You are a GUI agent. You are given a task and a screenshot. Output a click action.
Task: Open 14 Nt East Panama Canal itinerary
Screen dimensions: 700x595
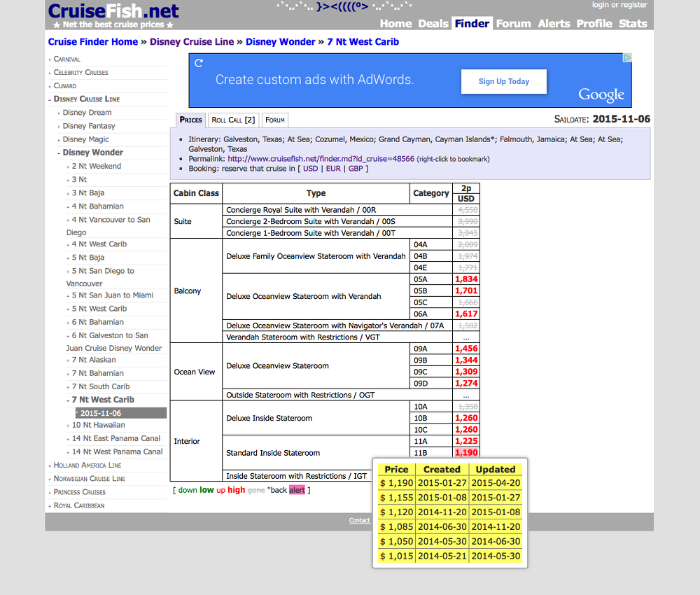[x=116, y=438]
